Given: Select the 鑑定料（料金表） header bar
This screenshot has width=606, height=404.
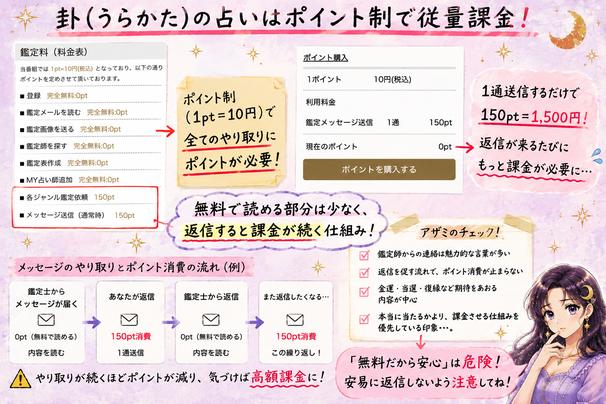Looking at the screenshot, I should click(91, 52).
